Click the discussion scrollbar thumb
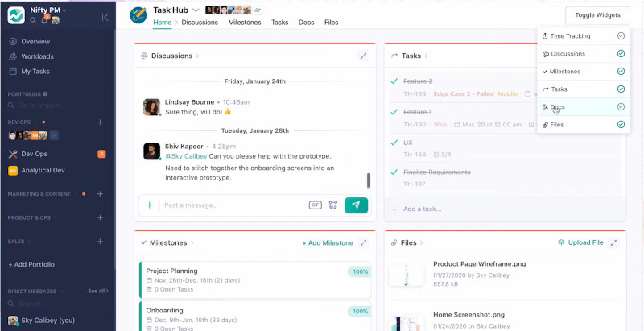Screen dimensions: 644x331 pyautogui.click(x=369, y=180)
